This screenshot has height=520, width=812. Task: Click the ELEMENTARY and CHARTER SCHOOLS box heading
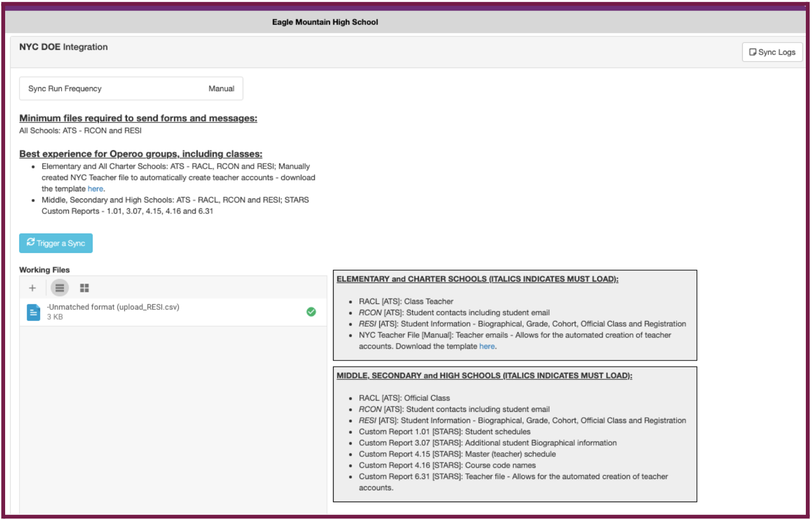(477, 279)
